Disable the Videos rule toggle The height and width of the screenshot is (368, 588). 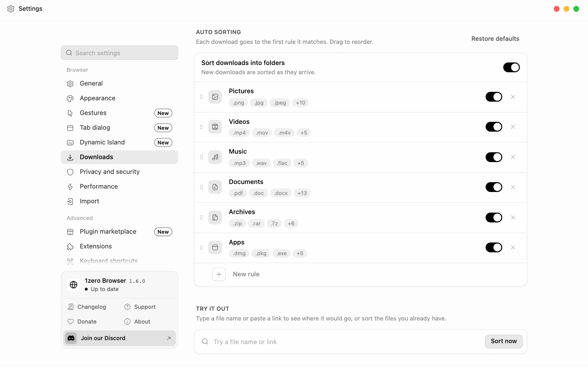[x=494, y=127]
